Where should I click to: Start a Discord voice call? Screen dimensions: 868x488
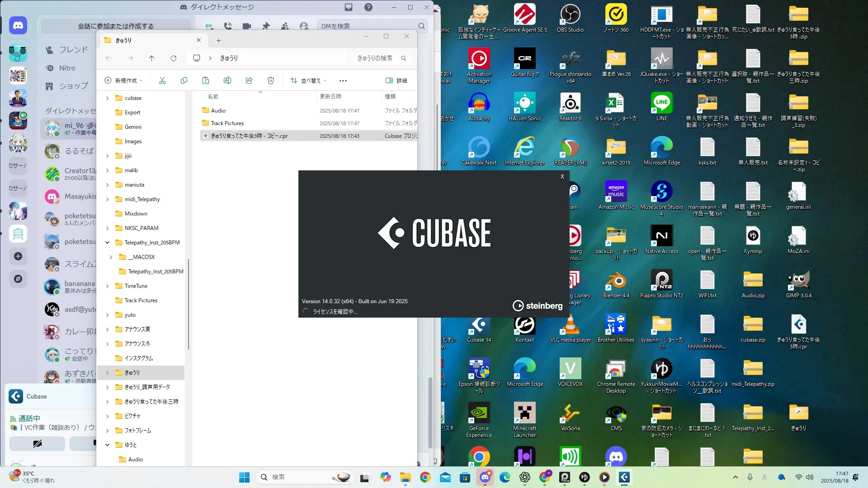coord(228,26)
